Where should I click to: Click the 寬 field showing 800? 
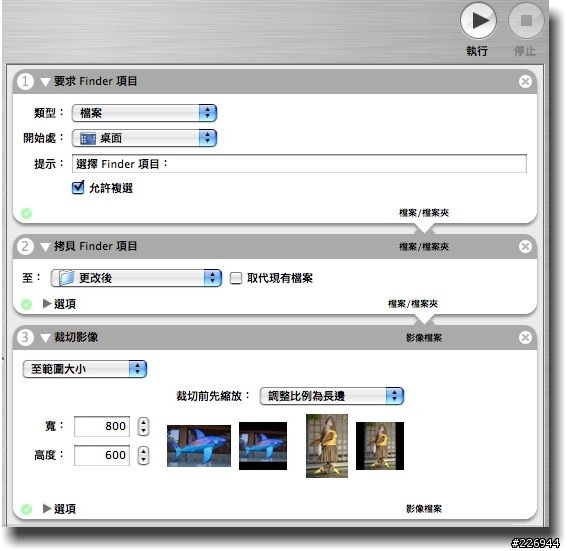coord(102,426)
